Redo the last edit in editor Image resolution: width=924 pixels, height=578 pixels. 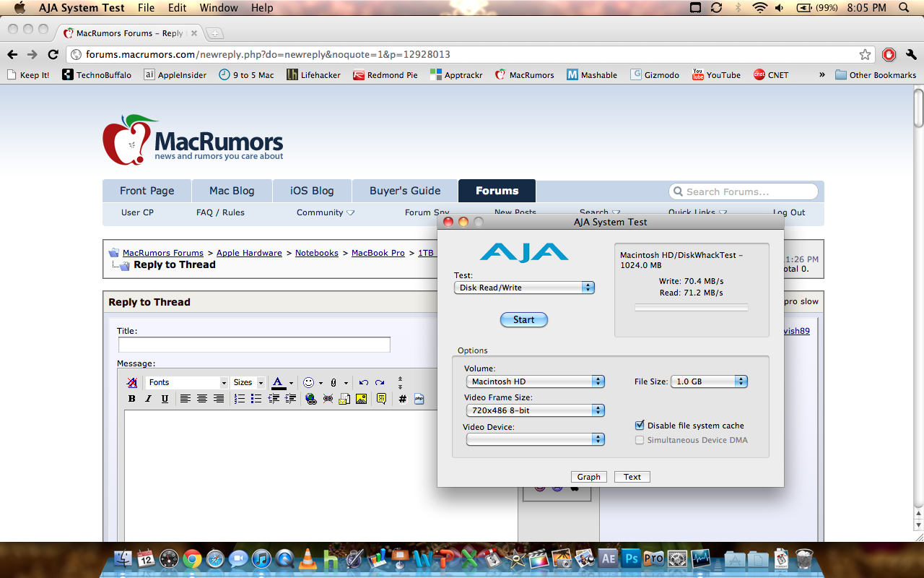coord(380,382)
